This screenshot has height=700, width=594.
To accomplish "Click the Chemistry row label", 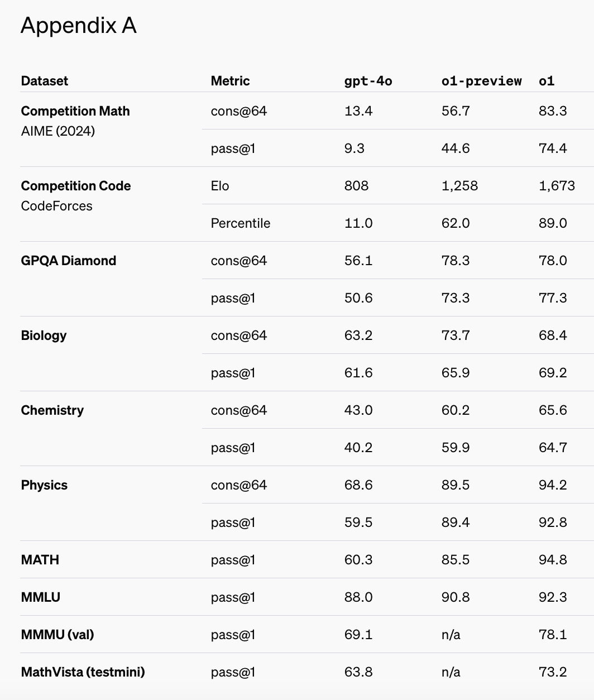I will click(52, 410).
